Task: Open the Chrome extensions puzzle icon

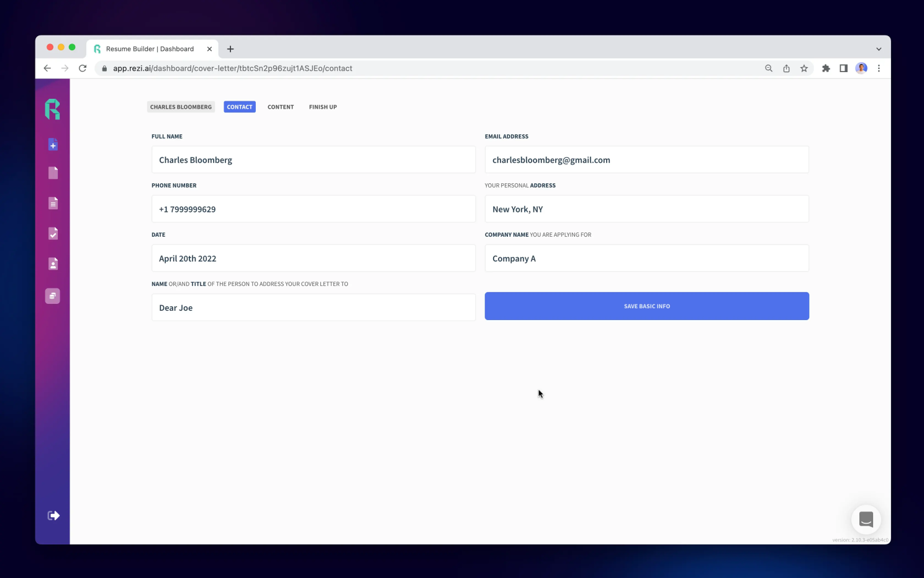Action: pos(826,68)
